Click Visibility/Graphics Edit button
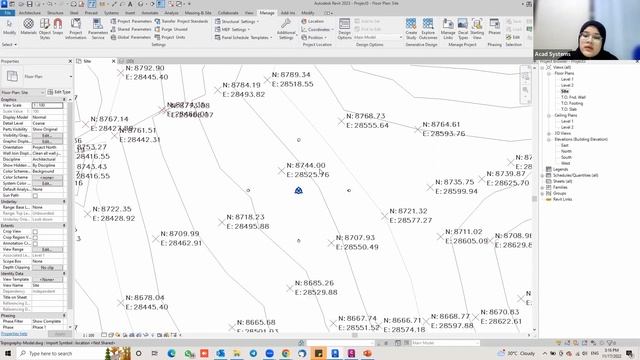Viewport: 640px width, 360px height. click(x=47, y=135)
